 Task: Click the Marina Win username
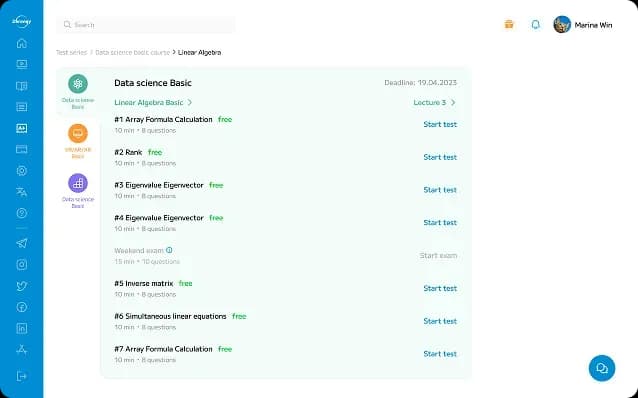pos(593,25)
